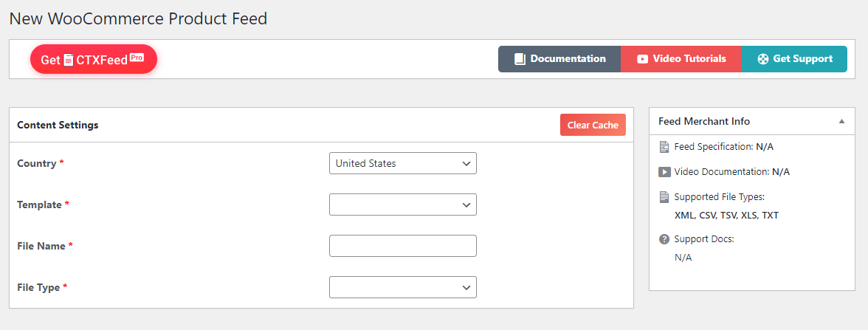Click the Feed Merchant Info heading
The height and width of the screenshot is (330, 868).
704,121
